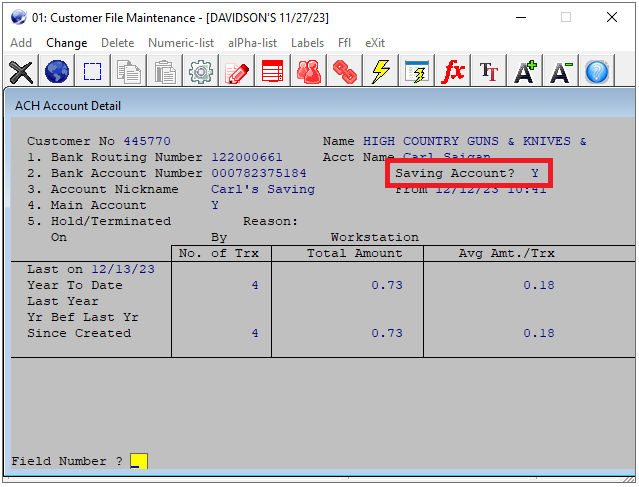Click the Hold/Terminated field label

coord(111,221)
